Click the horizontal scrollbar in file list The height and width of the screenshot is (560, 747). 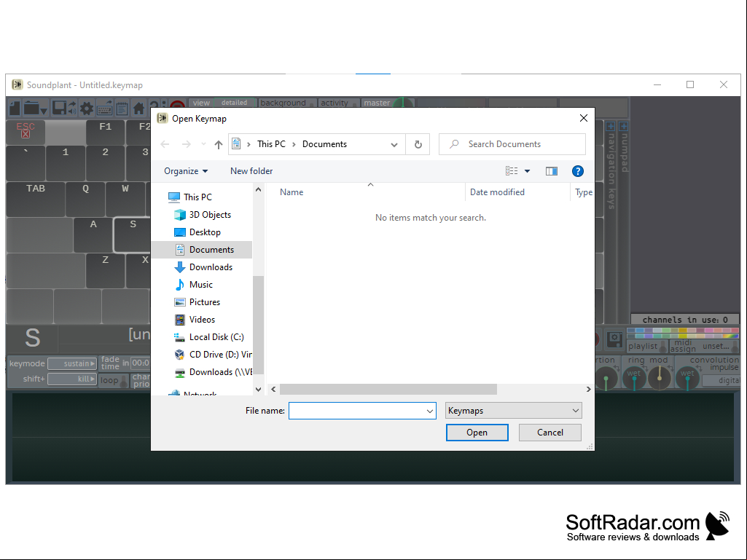pyautogui.click(x=388, y=390)
